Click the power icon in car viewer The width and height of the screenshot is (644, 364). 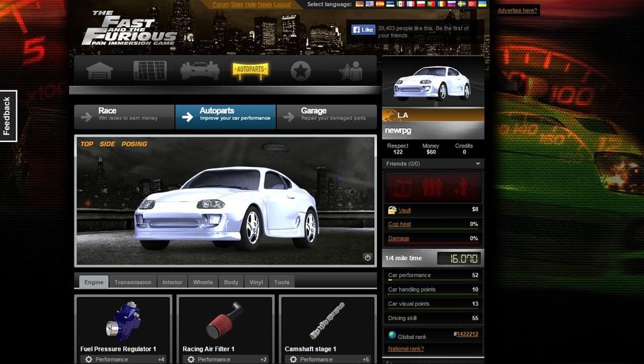click(368, 257)
